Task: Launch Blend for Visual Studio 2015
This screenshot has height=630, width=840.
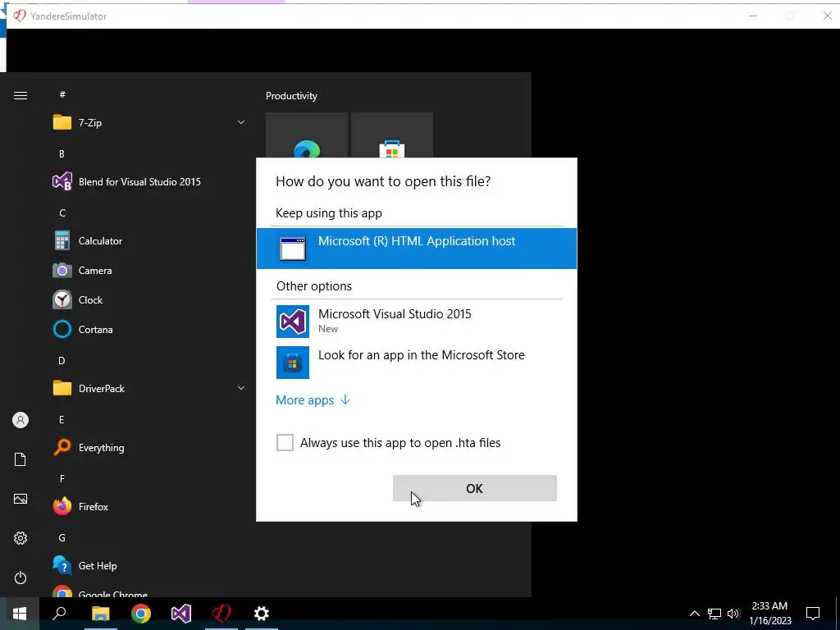Action: click(x=149, y=181)
